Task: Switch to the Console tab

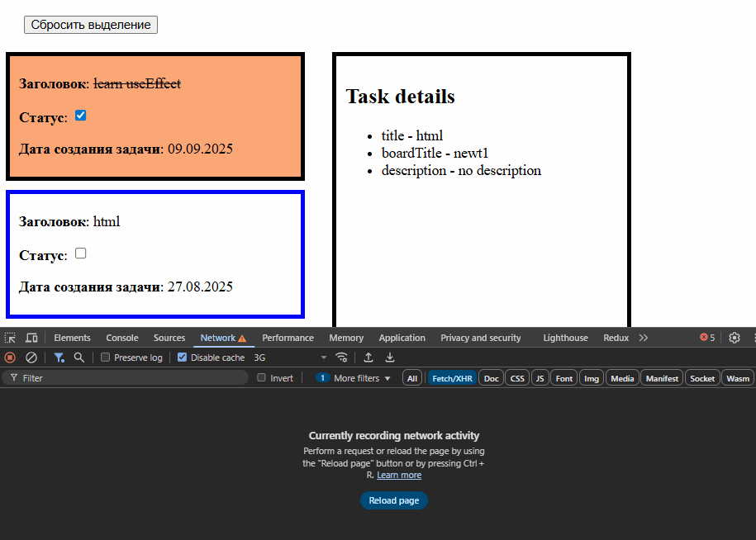Action: (122, 338)
